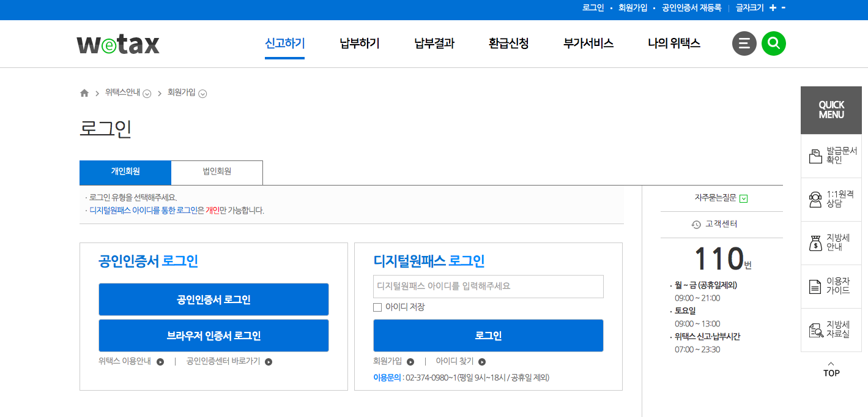The height and width of the screenshot is (417, 868).
Task: Focus the 디지털원패스 아이디 input field
Action: (488, 286)
